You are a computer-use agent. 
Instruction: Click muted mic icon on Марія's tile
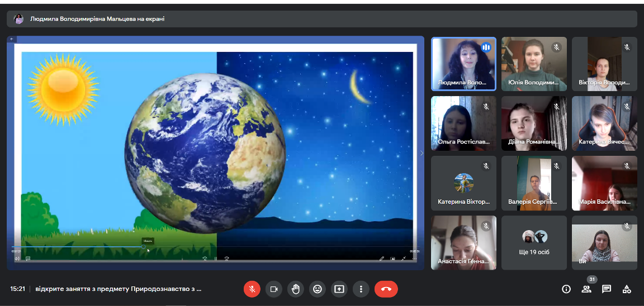[627, 166]
